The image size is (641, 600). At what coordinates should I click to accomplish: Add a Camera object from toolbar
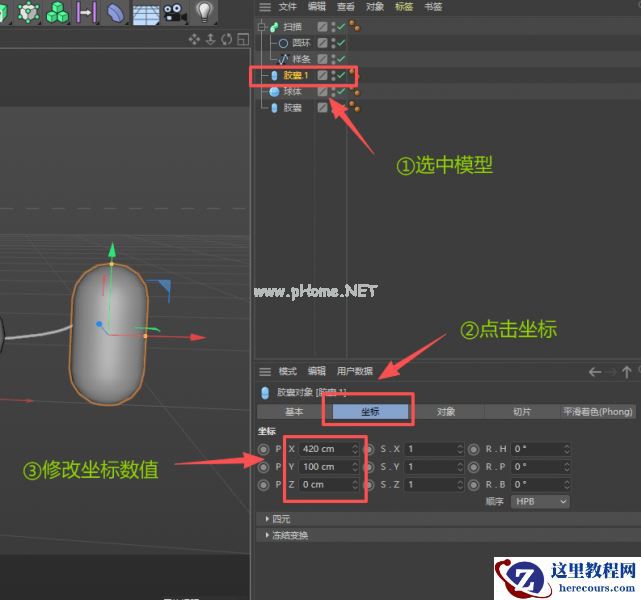pyautogui.click(x=175, y=12)
